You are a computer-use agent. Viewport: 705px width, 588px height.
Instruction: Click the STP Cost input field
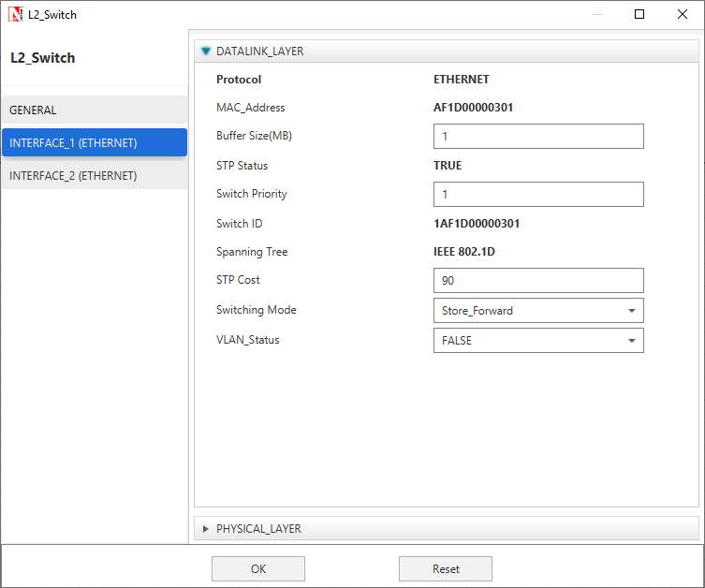(538, 281)
